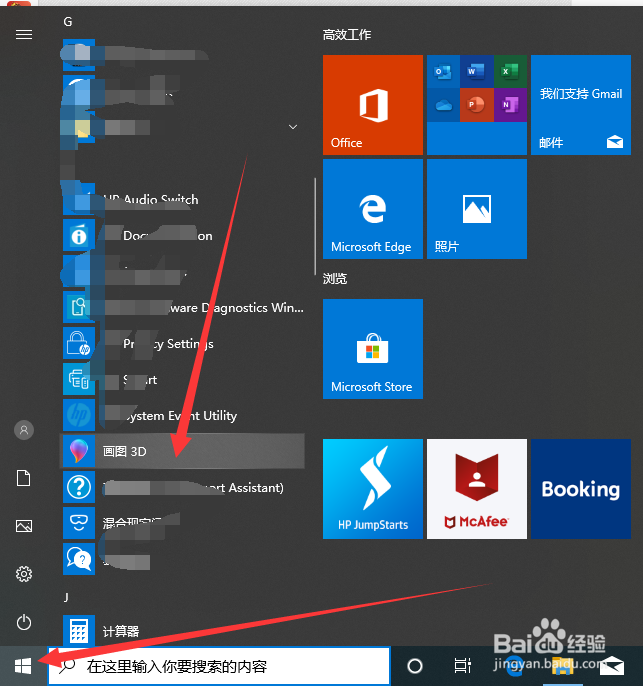
Task: Launch OneNote from the Office apps tile
Action: click(510, 105)
